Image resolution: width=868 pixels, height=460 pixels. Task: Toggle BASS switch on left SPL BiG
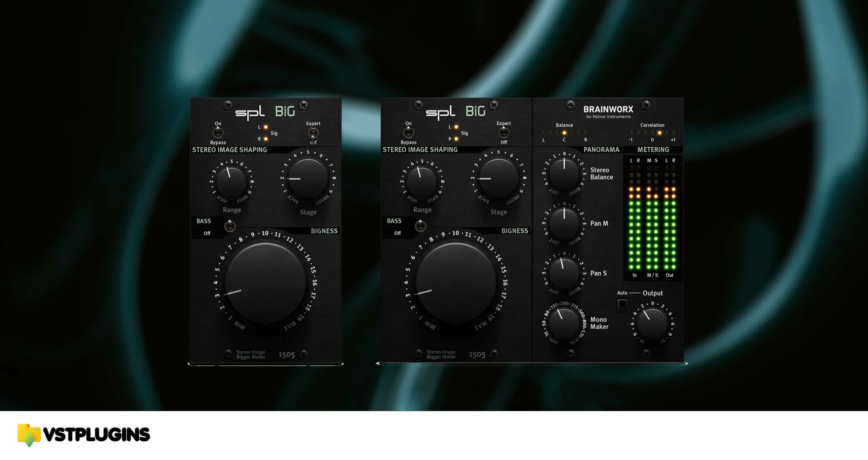pyautogui.click(x=230, y=226)
